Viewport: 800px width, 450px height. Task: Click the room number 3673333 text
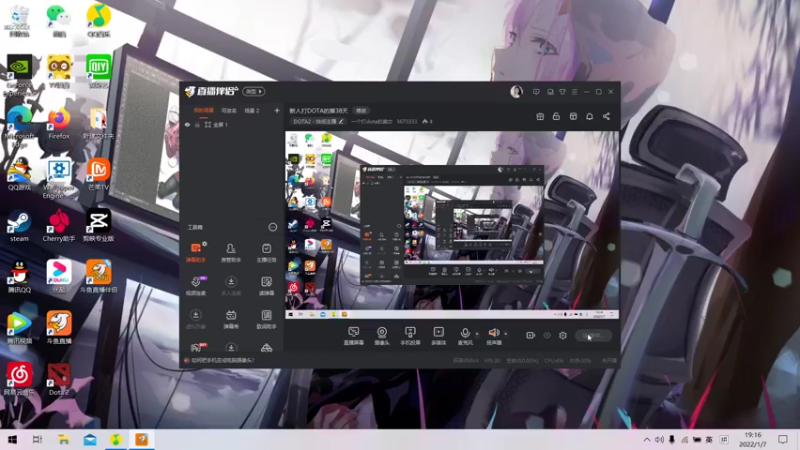[x=407, y=121]
